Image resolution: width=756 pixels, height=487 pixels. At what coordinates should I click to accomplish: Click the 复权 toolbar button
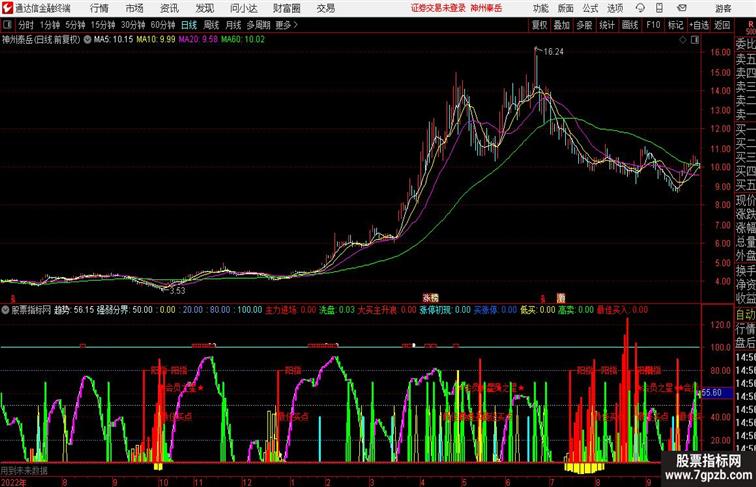(539, 25)
